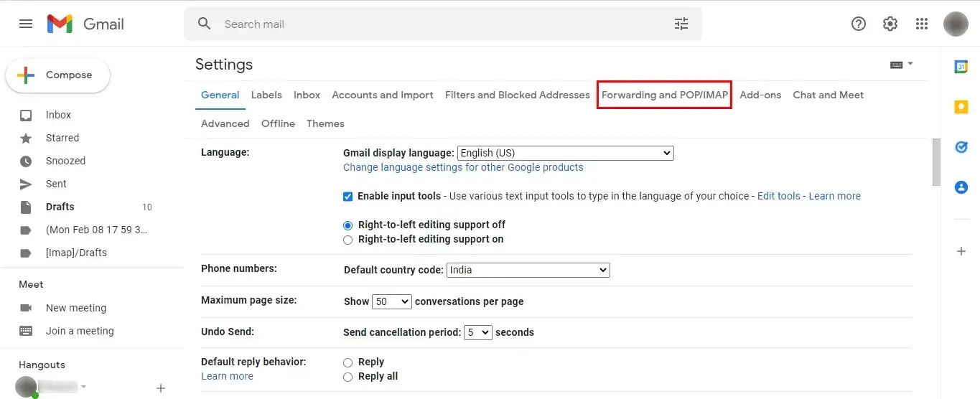Image resolution: width=980 pixels, height=399 pixels.
Task: Open Chat and Meet tab
Action: tap(829, 95)
